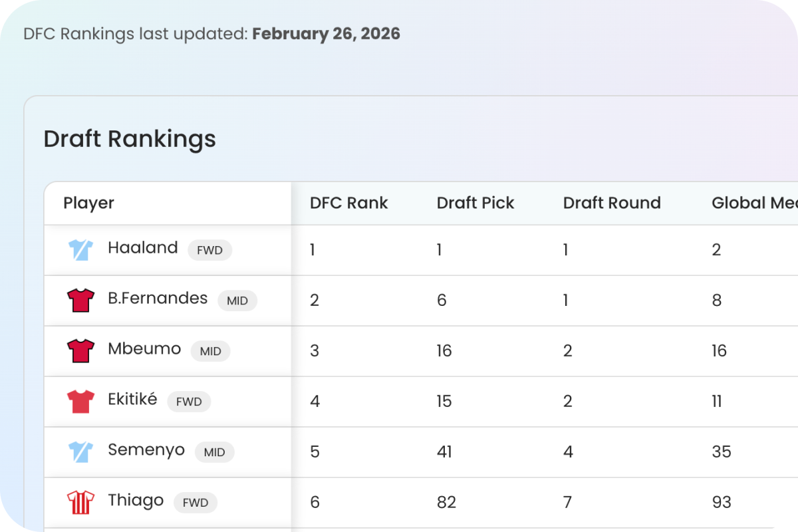
Task: Sort by the Draft Pick column header
Action: point(475,203)
